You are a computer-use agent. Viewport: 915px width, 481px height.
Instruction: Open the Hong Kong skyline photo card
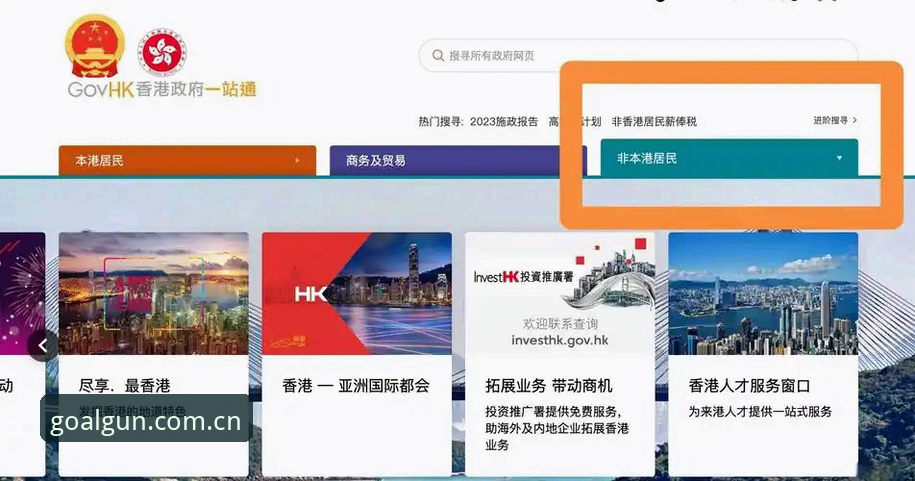(x=763, y=294)
